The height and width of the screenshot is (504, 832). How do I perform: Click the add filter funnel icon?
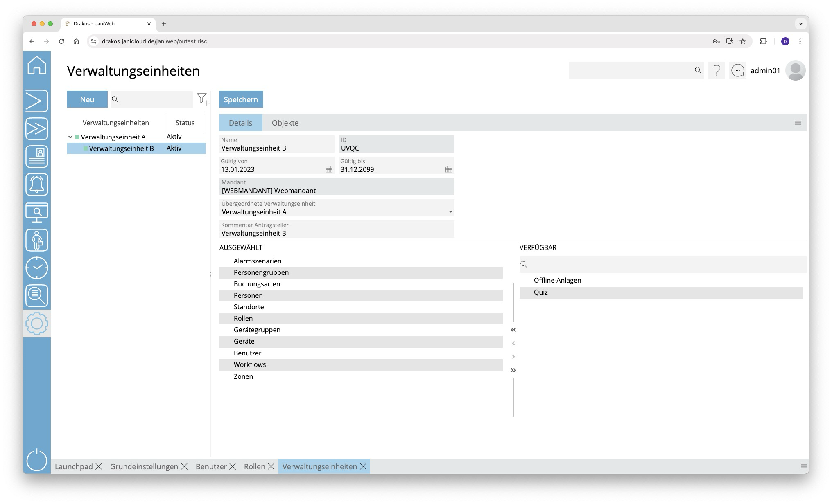(203, 99)
